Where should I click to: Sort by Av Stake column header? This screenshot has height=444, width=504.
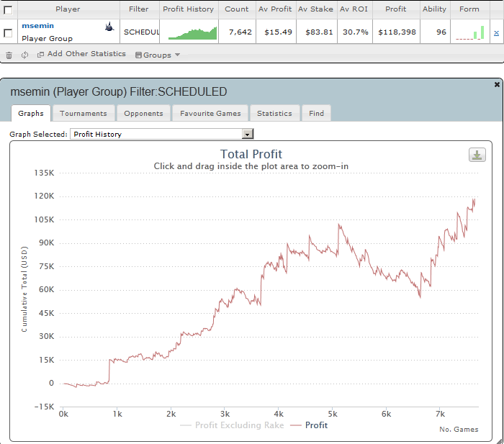click(316, 9)
